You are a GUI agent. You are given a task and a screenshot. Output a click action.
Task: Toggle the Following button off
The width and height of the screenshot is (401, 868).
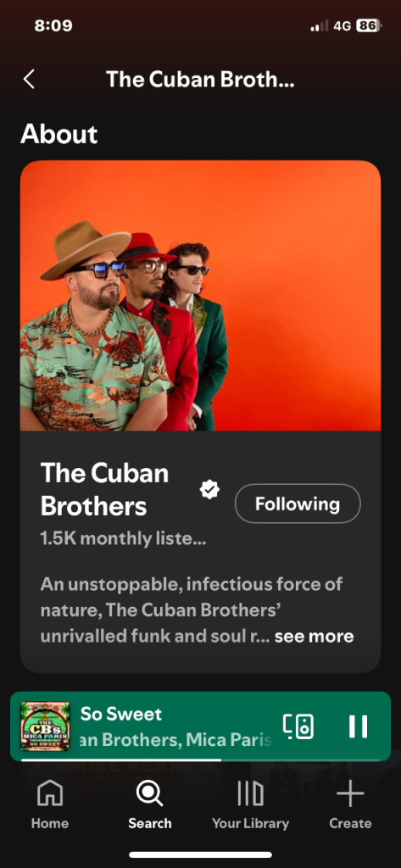298,504
